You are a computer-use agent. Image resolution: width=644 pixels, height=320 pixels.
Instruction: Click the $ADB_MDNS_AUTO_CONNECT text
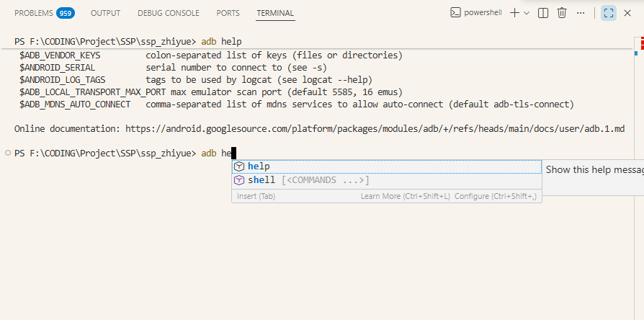click(x=75, y=105)
